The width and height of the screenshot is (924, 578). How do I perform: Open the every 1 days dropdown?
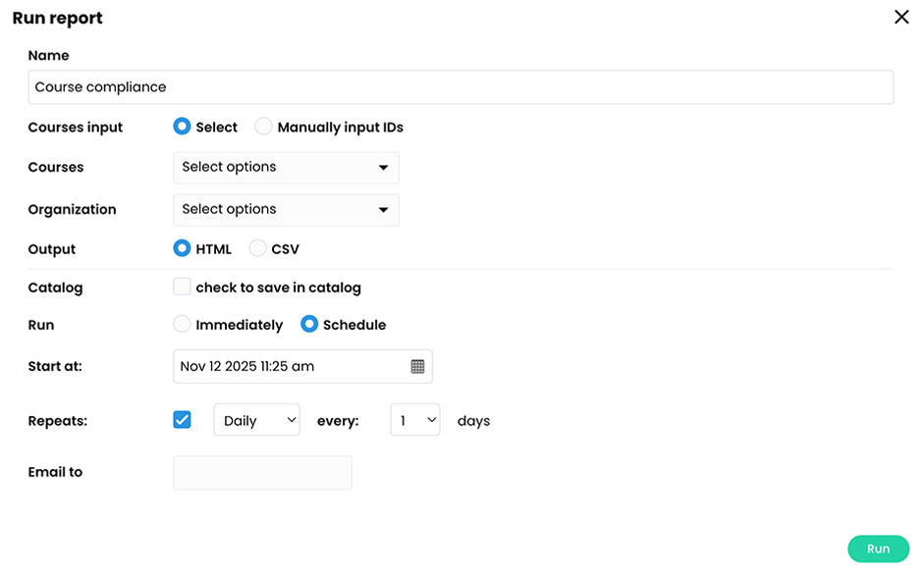point(414,420)
